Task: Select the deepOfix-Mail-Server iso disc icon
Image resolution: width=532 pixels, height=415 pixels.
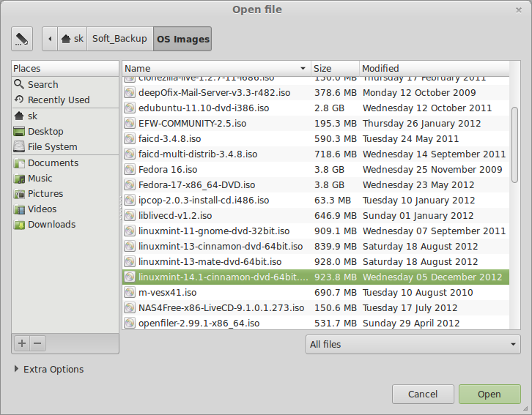Action: 129,92
